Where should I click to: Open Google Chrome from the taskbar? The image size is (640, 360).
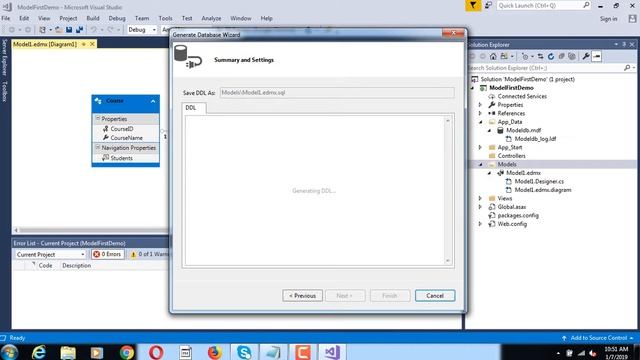(x=127, y=352)
